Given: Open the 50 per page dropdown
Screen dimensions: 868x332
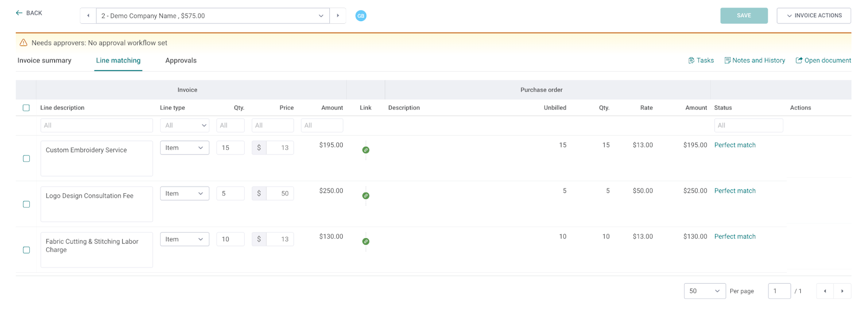Looking at the screenshot, I should tap(704, 291).
